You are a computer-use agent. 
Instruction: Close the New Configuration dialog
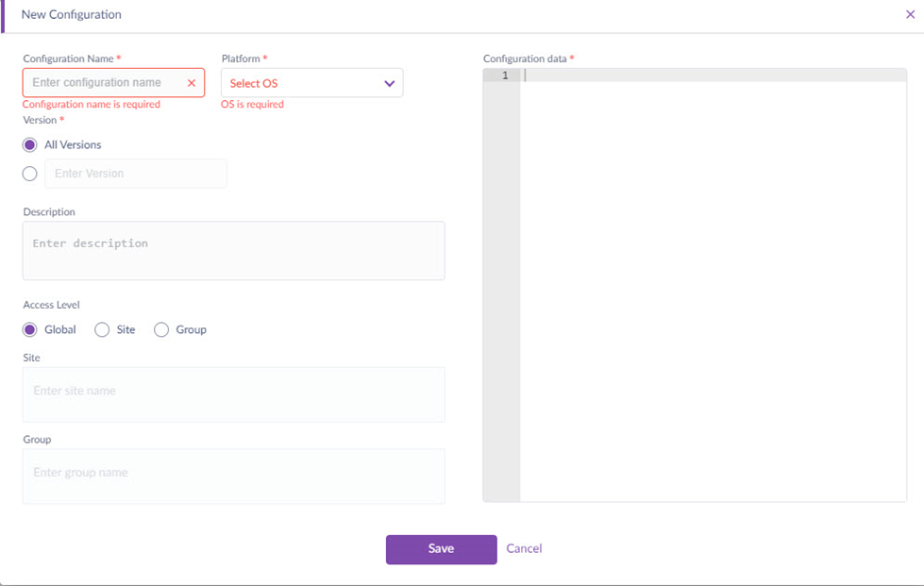coord(910,15)
